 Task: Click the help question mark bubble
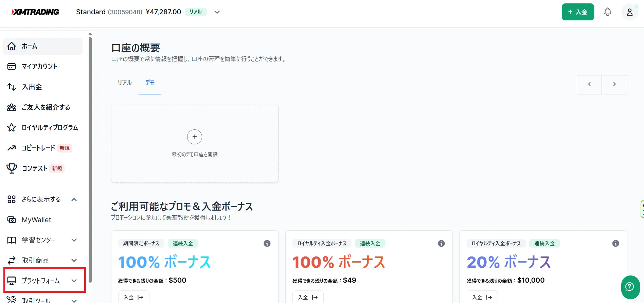click(x=630, y=287)
